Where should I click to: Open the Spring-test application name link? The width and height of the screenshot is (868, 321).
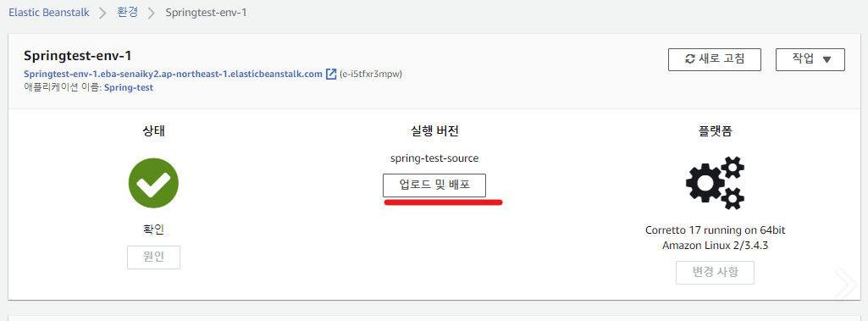[x=129, y=87]
